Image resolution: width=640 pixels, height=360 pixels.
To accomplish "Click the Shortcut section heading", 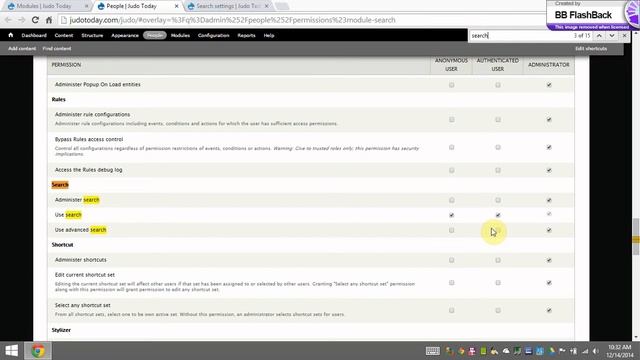I will [62, 245].
